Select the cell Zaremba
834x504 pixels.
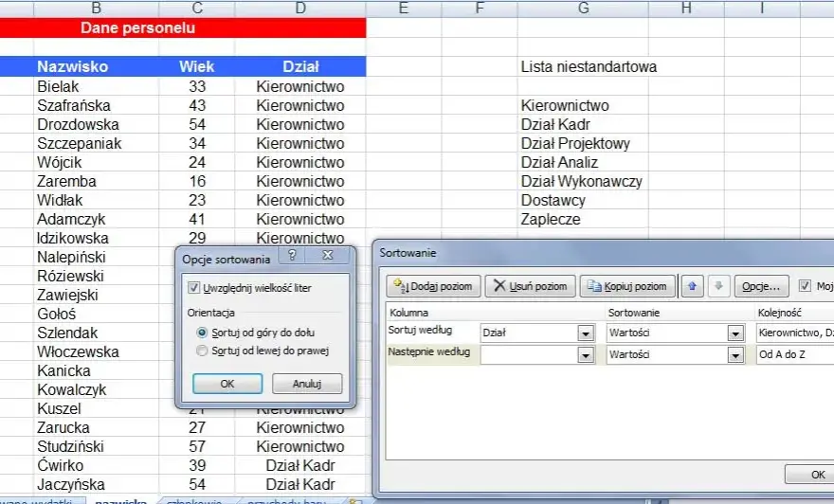click(x=97, y=181)
